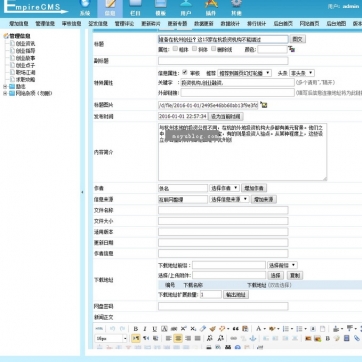The width and height of the screenshot is (362, 362).
Task: Align text left in the editor
Action: pos(168,338)
